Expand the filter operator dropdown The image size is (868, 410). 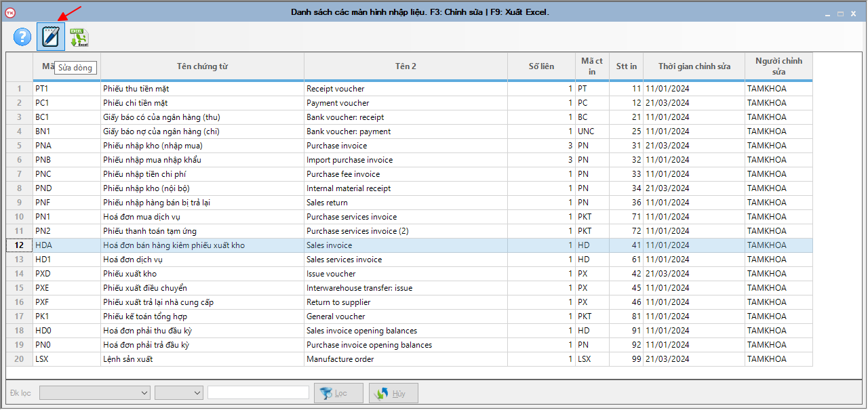tap(179, 392)
